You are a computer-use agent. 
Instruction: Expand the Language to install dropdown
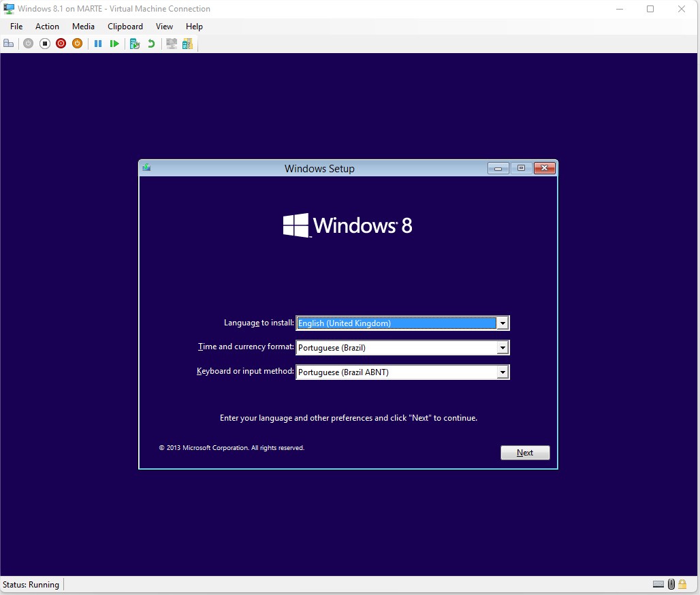pos(503,323)
